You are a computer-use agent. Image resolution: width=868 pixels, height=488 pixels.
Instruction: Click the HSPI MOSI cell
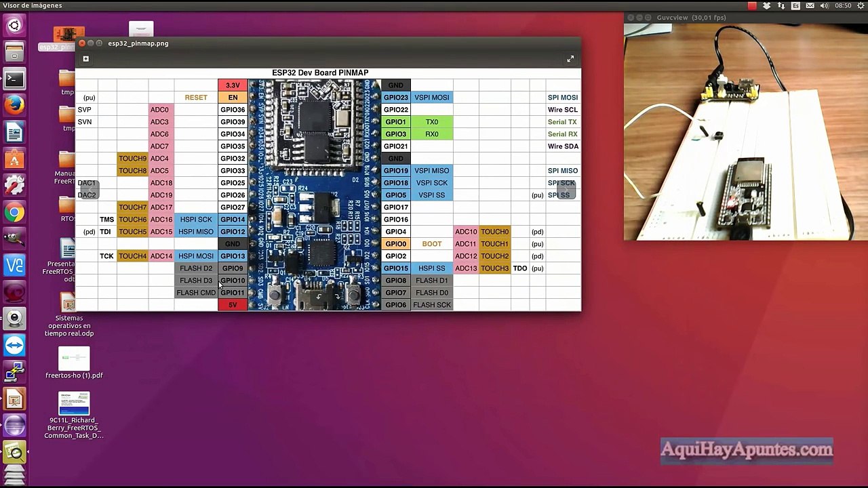[x=196, y=256]
